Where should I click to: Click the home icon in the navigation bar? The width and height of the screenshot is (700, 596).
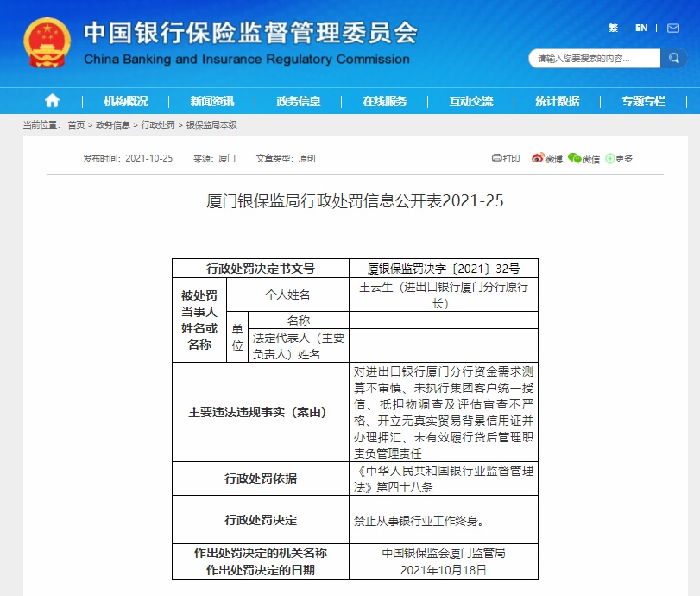coord(52,100)
